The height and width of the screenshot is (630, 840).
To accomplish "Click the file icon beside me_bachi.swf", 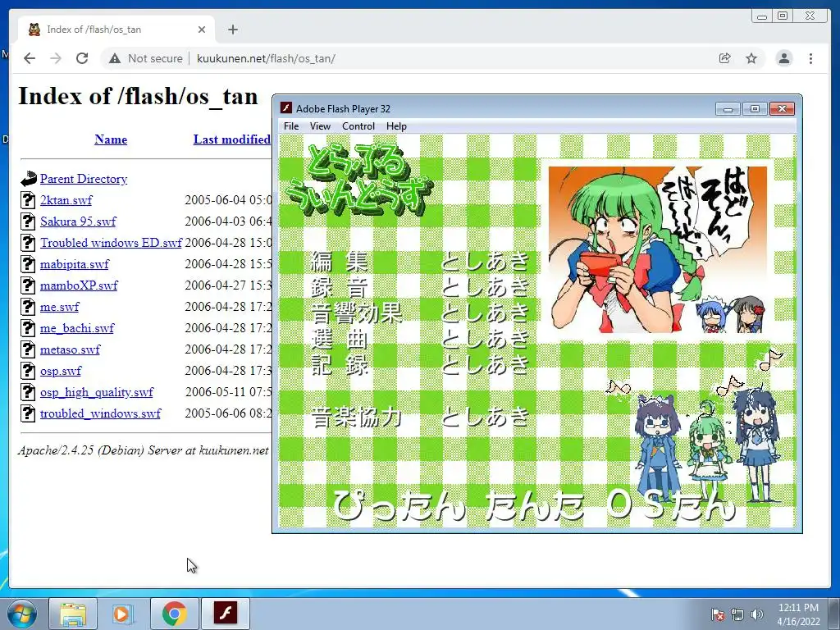I will coord(29,328).
